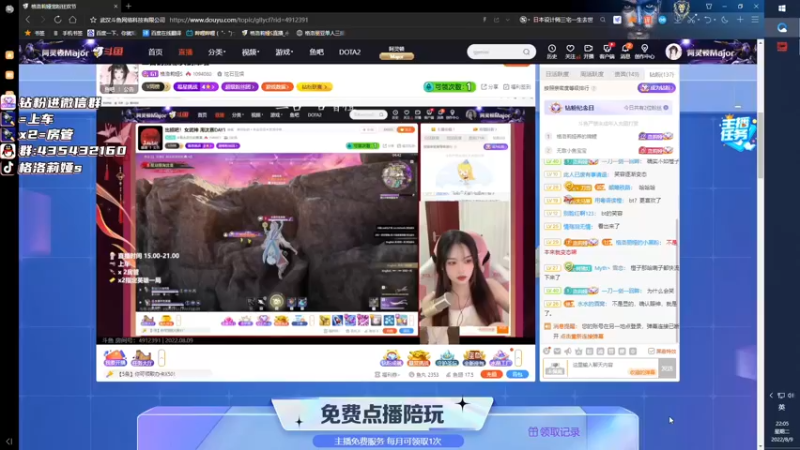Go to 首页 in site navigation
Screen dimensions: 800x450
point(155,52)
